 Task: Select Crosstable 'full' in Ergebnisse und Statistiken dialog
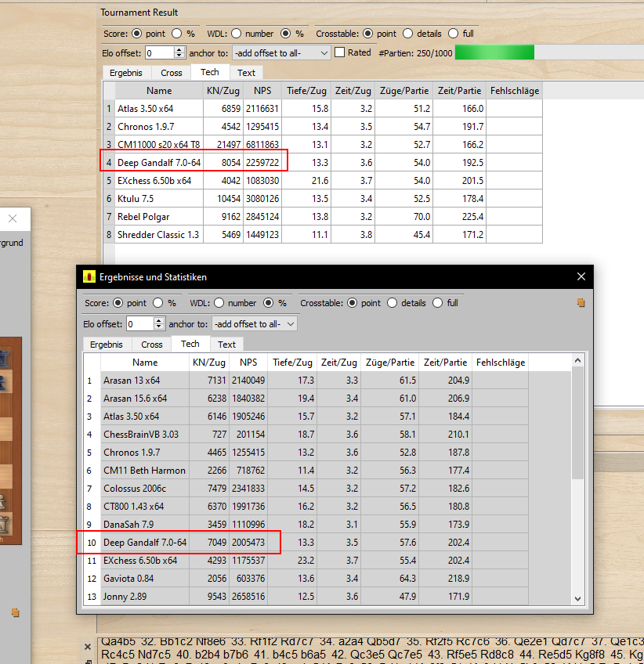[x=438, y=303]
